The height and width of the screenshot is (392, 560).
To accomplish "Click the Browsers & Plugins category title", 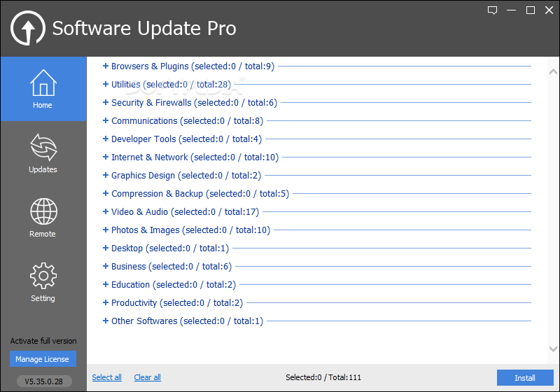I will tap(193, 66).
